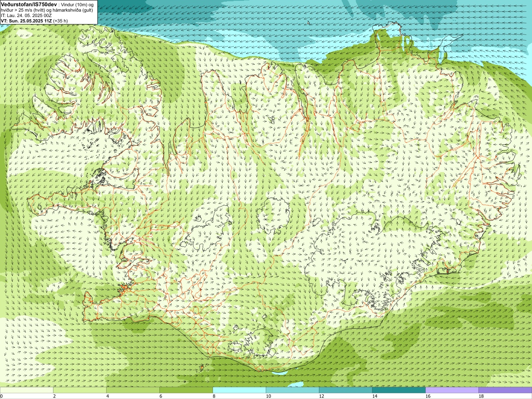Click the 10–12 m/s turquoise legend swatch
The image size is (532, 399).
(x=293, y=390)
